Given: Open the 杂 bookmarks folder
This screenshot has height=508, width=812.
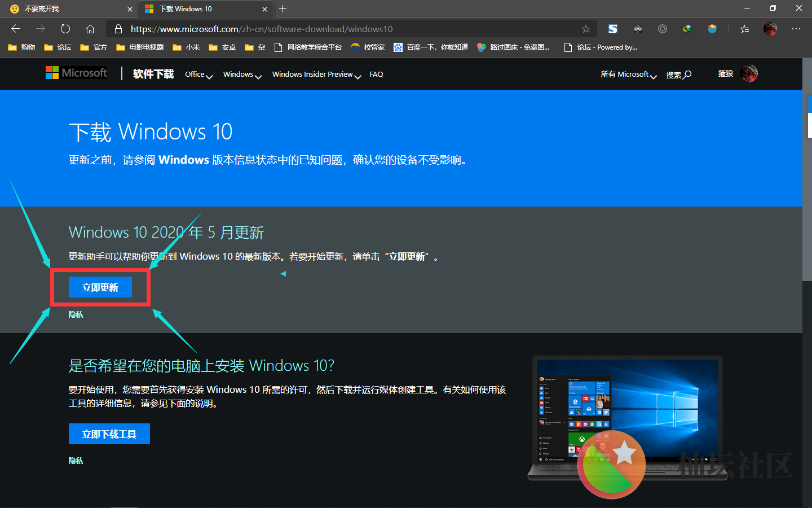Looking at the screenshot, I should point(255,47).
